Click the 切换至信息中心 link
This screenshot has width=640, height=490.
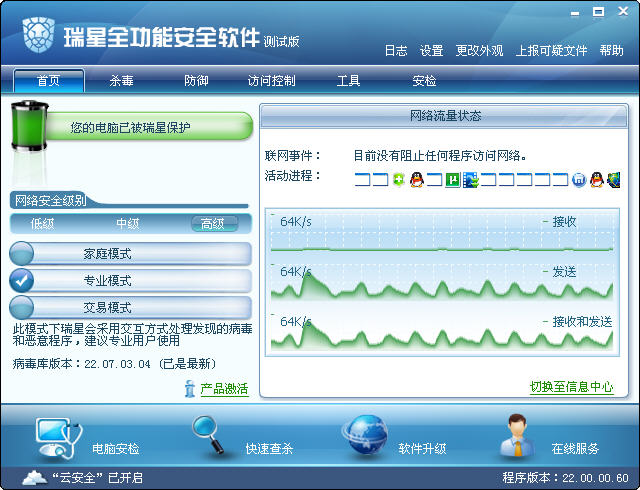point(571,386)
